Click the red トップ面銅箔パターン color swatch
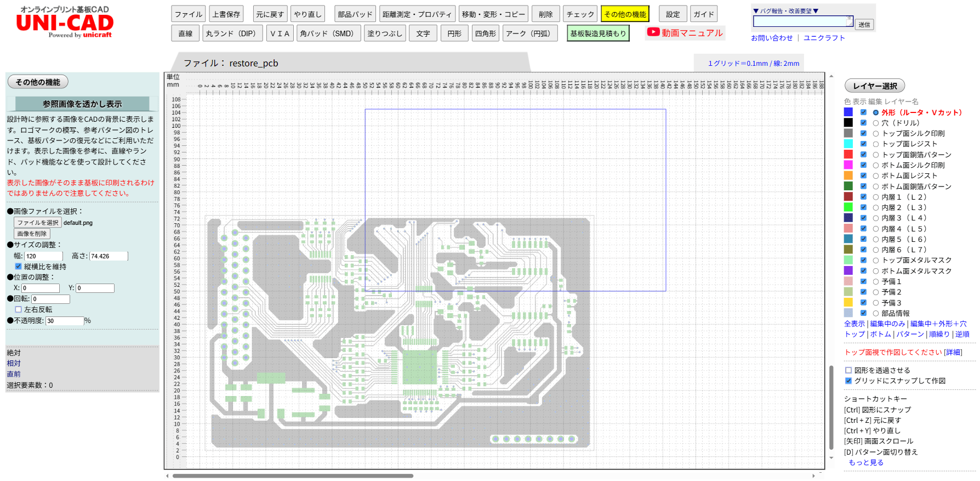Screen dimensions: 980x481 click(848, 155)
